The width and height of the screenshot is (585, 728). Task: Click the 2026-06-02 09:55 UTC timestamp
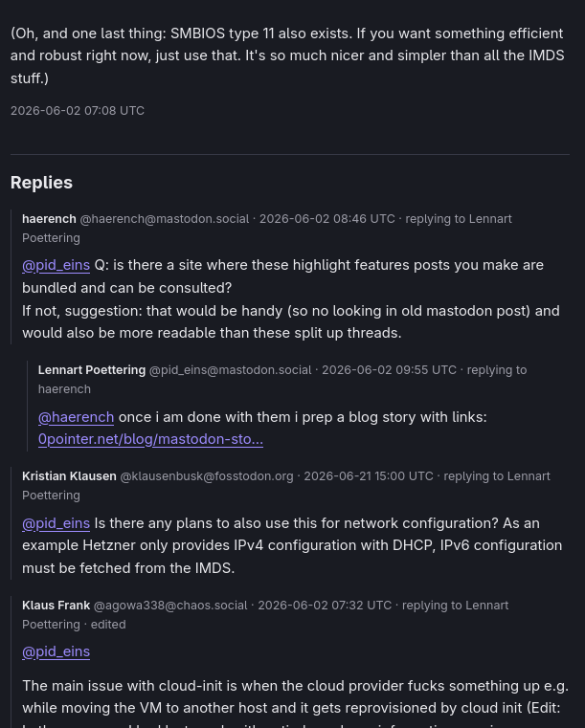click(390, 370)
